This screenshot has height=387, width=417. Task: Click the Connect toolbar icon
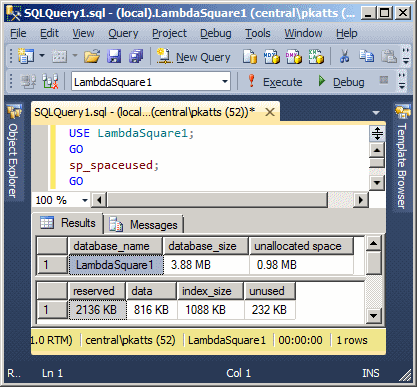pos(28,81)
